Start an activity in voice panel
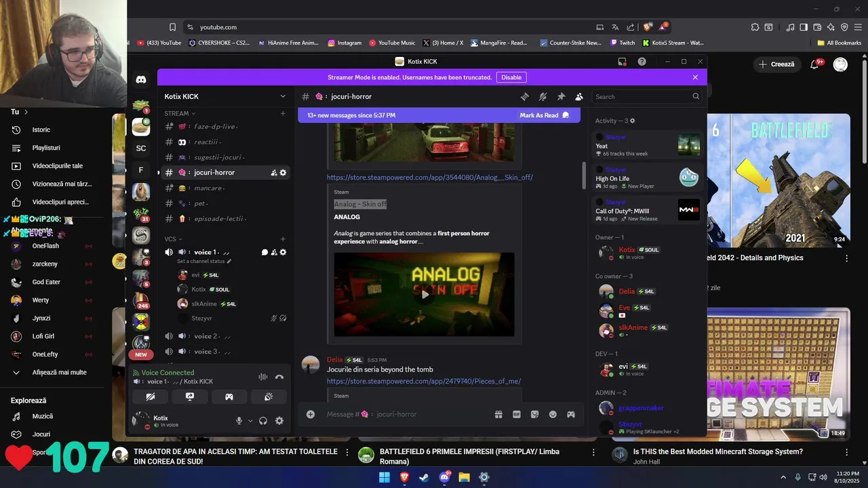The width and height of the screenshot is (868, 488). coord(229,396)
